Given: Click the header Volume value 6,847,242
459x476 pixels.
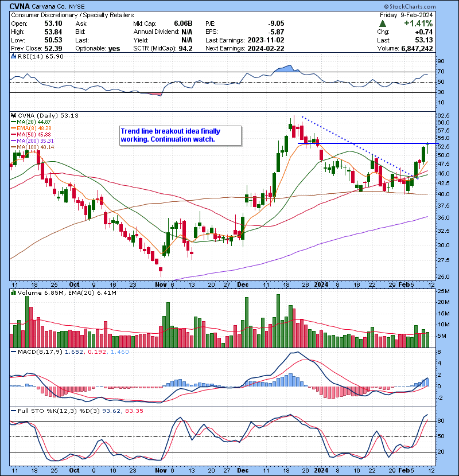Looking at the screenshot, I should click(417, 49).
